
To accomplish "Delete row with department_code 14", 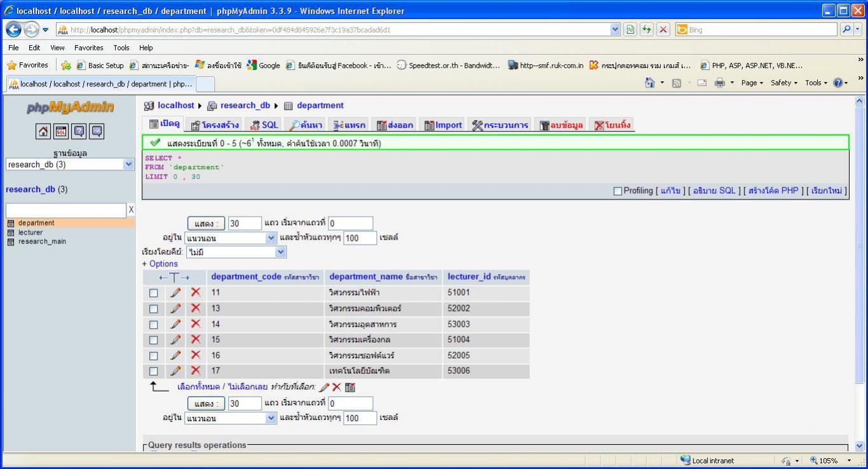I will 196,324.
